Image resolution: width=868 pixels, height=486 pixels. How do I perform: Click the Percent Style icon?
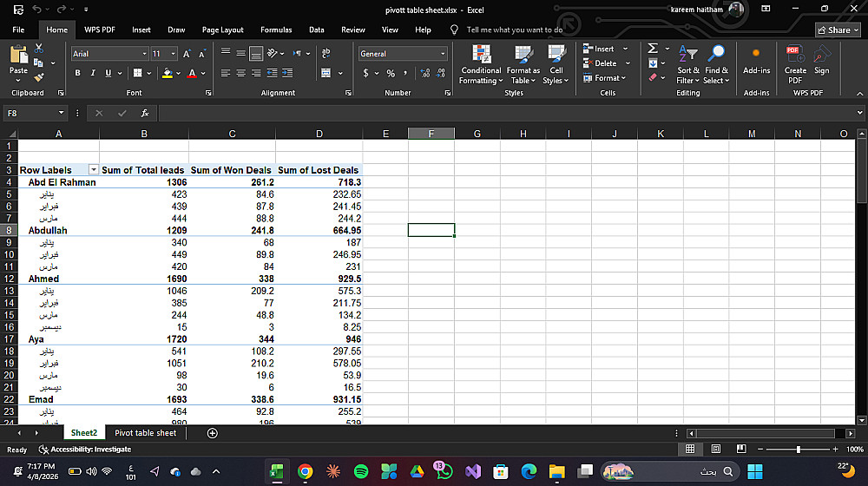click(391, 73)
